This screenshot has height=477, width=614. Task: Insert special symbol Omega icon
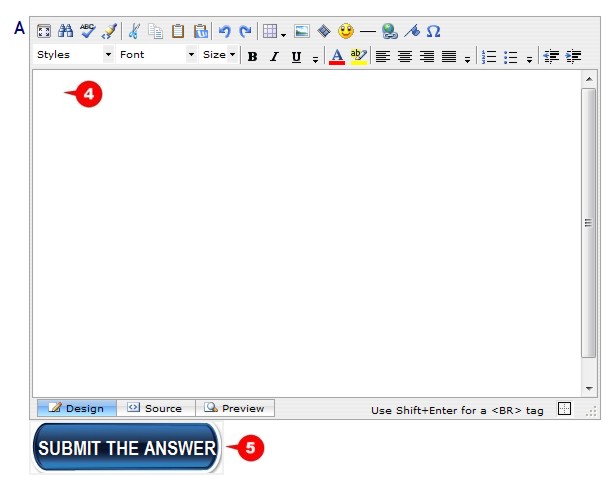[433, 31]
